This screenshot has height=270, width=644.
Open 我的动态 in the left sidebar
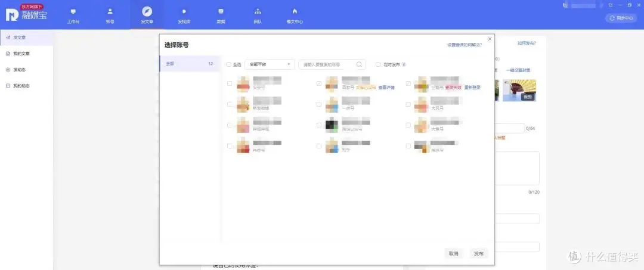[x=27, y=86]
